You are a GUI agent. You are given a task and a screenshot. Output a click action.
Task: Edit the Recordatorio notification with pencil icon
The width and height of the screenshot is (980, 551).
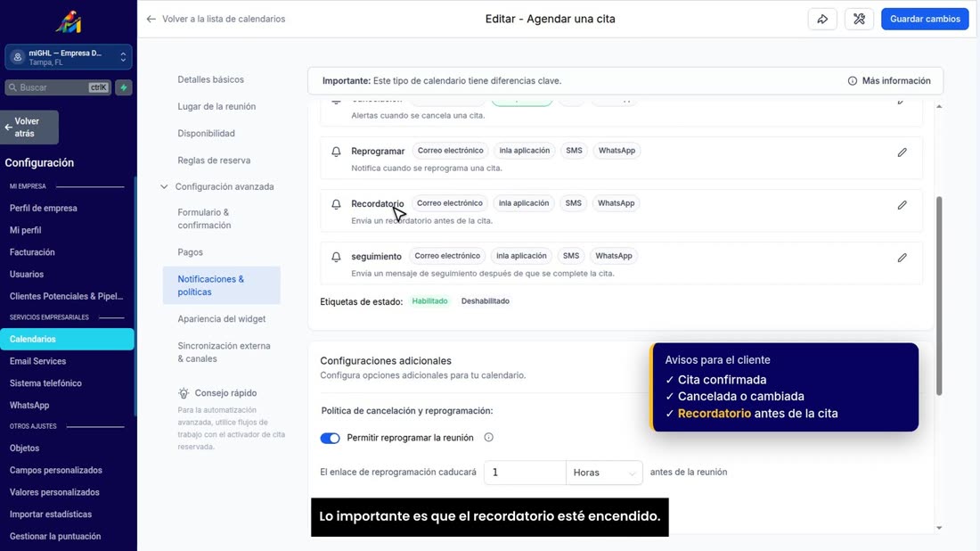coord(902,204)
